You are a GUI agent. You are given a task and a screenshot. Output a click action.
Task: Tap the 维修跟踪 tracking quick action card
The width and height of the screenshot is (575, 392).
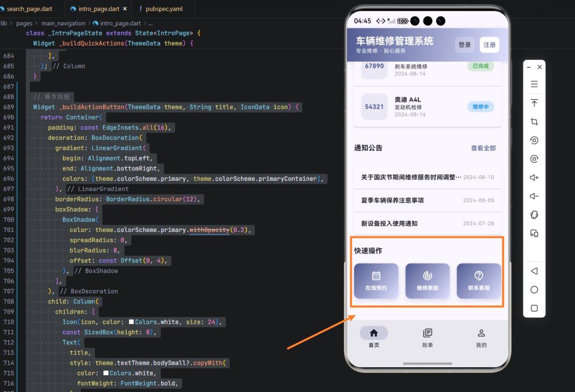(427, 281)
